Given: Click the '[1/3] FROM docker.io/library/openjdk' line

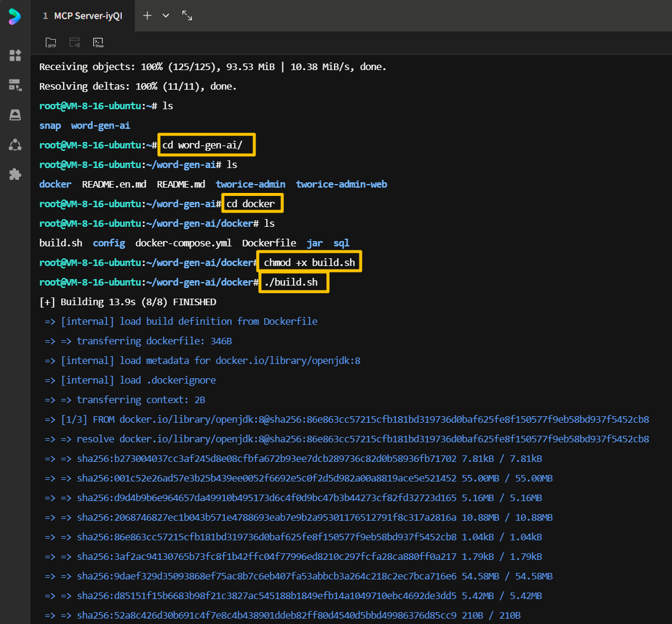Looking at the screenshot, I should (x=347, y=419).
